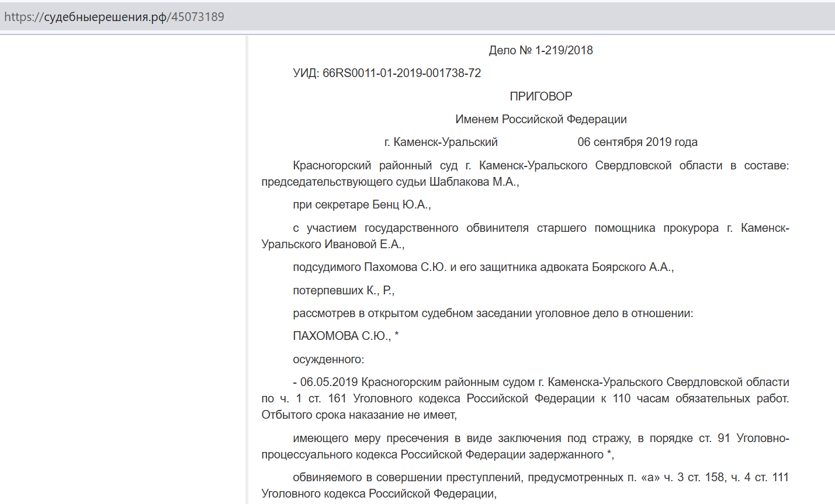The height and width of the screenshot is (504, 835).
Task: Click the 'Отбытого срока наказание не имеет' sentence
Action: [x=359, y=415]
